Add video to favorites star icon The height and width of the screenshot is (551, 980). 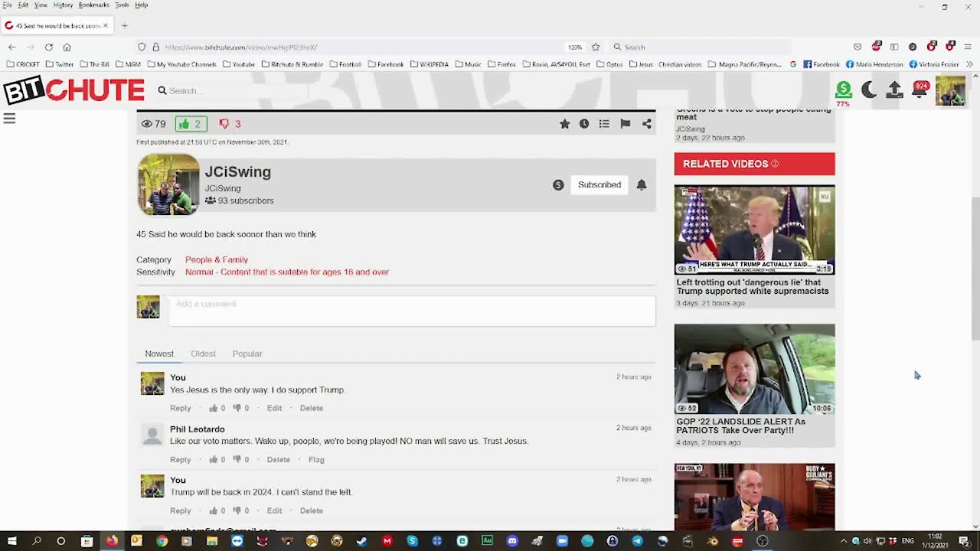[x=564, y=124]
